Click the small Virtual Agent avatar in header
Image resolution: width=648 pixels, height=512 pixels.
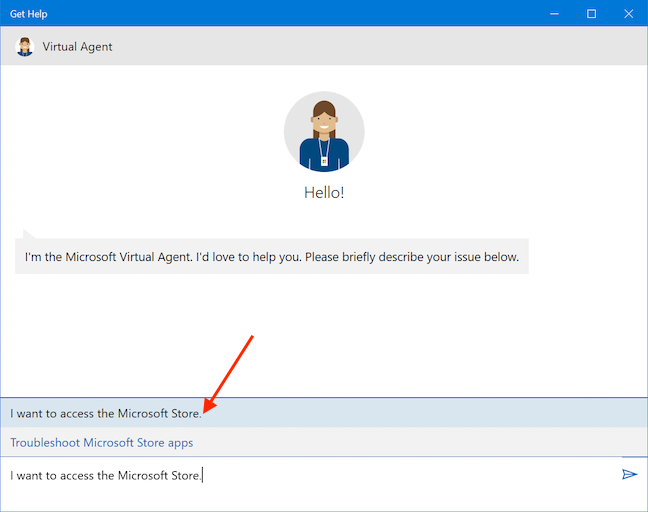pyautogui.click(x=25, y=46)
